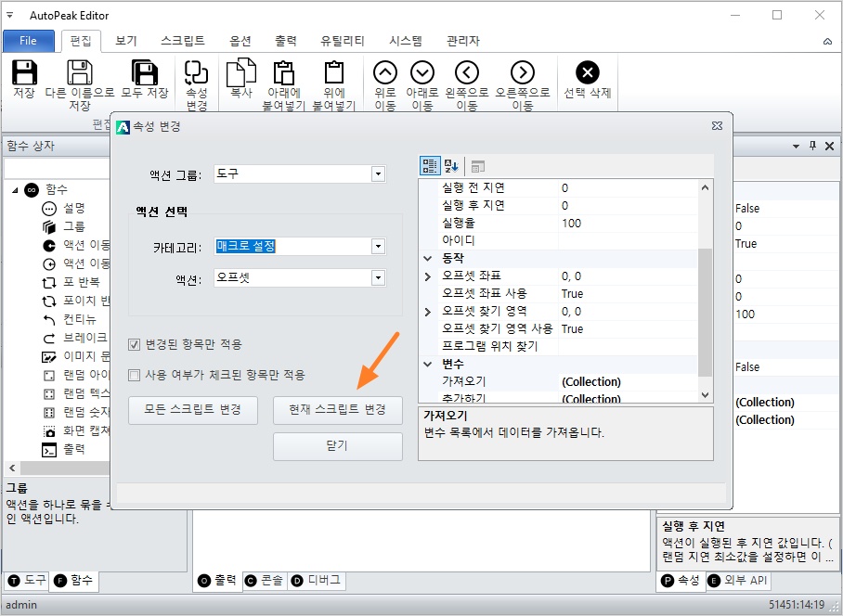This screenshot has width=843, height=616.
Task: Switch property grid to categorized view
Action: pos(430,166)
